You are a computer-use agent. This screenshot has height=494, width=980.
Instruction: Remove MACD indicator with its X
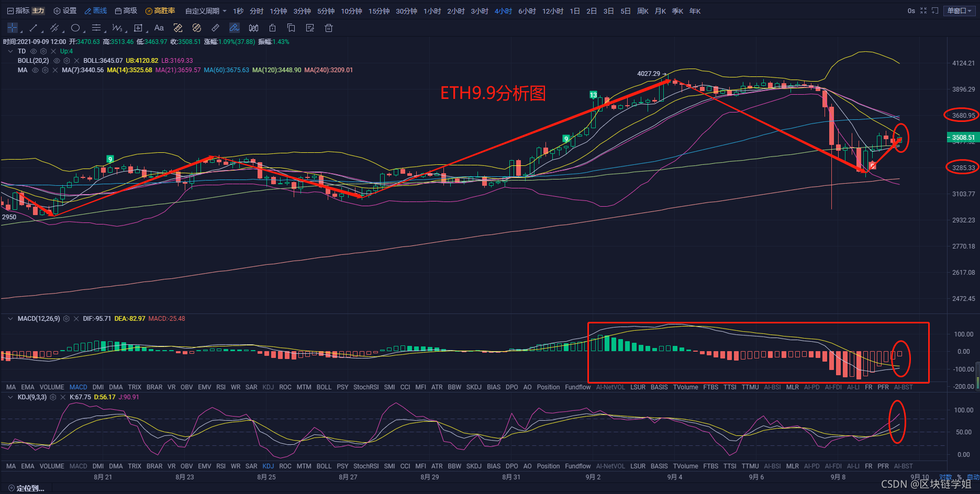pos(76,319)
